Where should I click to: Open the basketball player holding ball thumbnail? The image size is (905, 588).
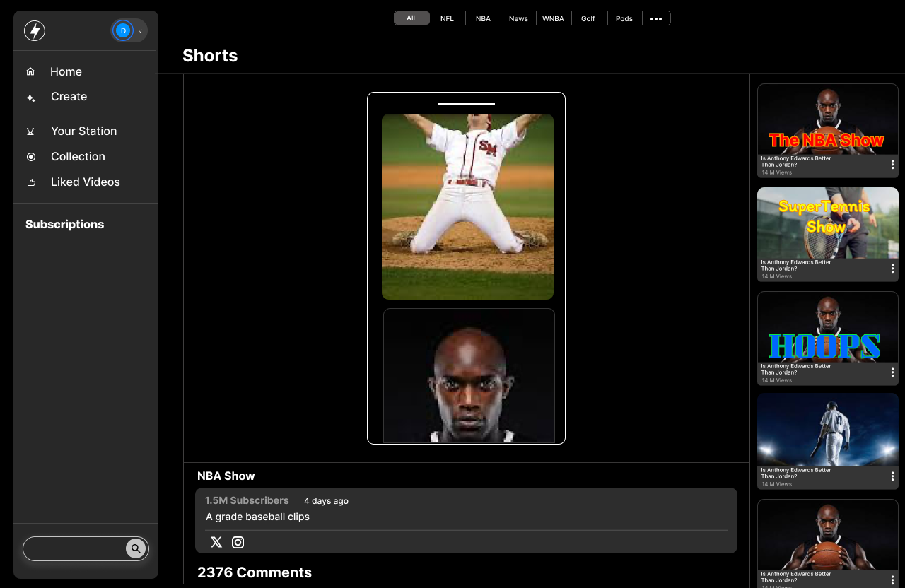click(x=828, y=535)
